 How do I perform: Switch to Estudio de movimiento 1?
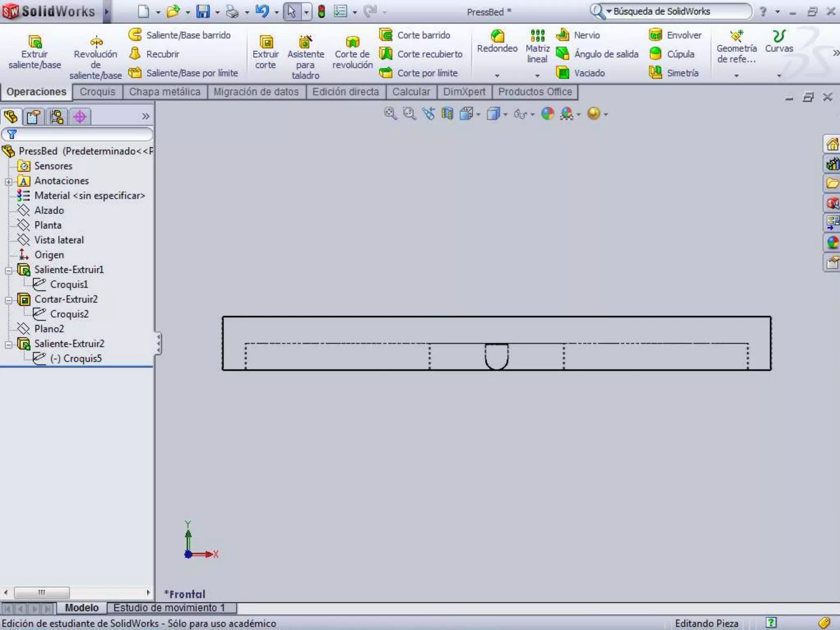(169, 607)
